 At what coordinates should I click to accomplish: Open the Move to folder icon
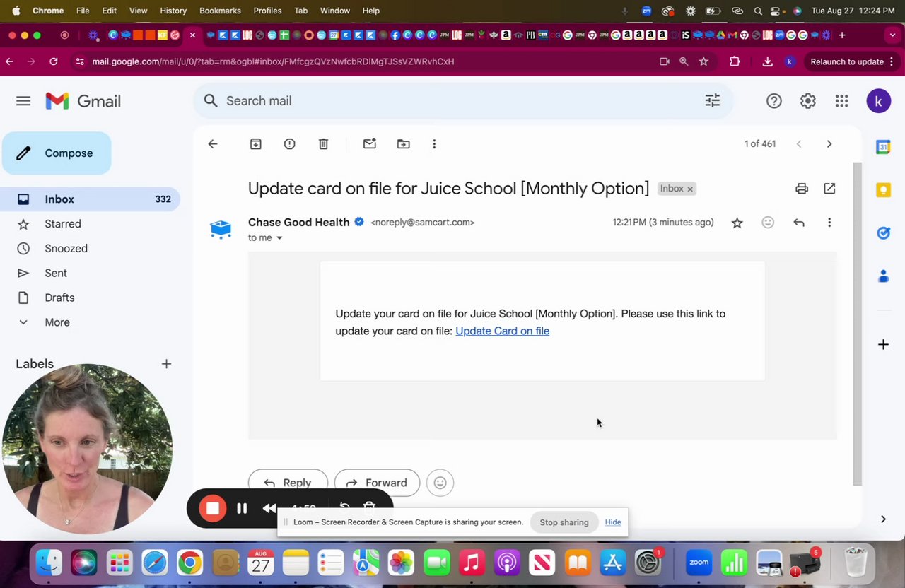pos(404,144)
